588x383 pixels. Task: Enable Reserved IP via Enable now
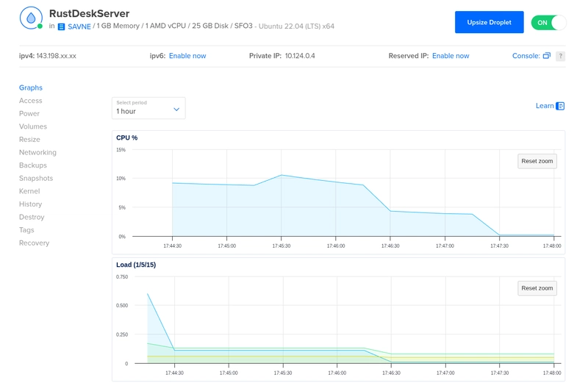pyautogui.click(x=451, y=56)
